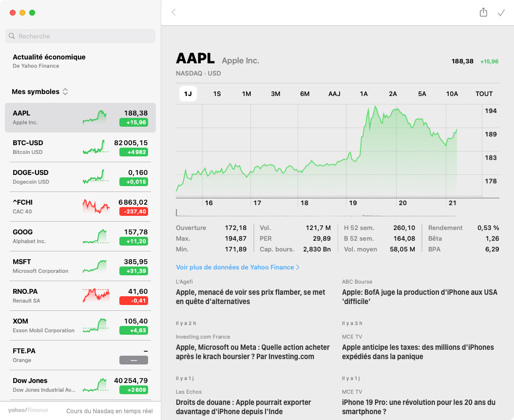Open the Mes symboles watchlist dropdown

tap(40, 92)
